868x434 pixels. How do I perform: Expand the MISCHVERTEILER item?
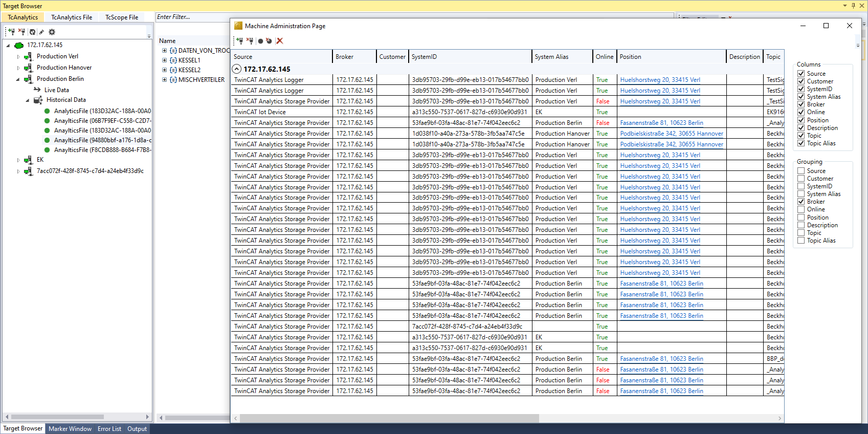(x=164, y=80)
